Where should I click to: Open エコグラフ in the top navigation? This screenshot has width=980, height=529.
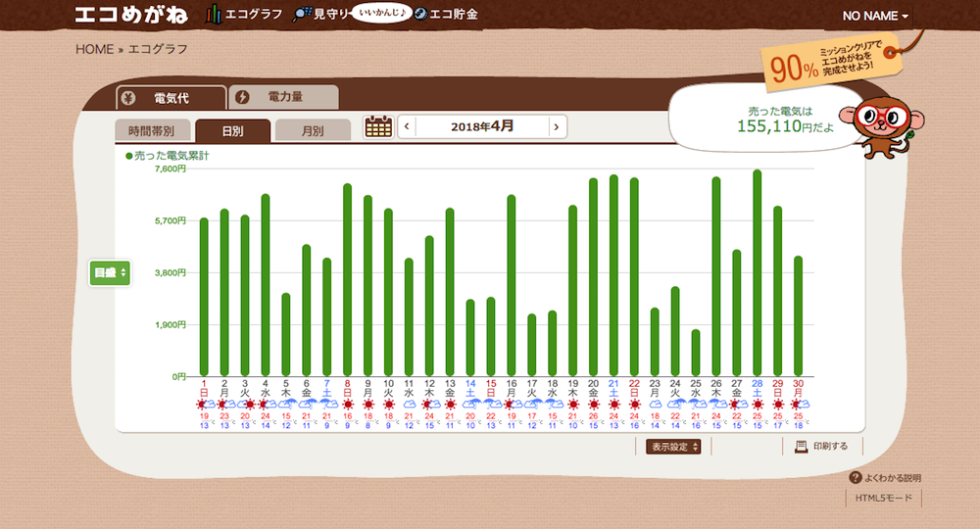[x=245, y=16]
